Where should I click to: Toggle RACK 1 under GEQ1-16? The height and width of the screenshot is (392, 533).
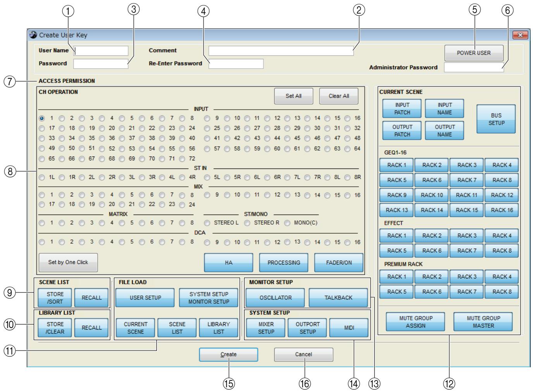click(397, 165)
